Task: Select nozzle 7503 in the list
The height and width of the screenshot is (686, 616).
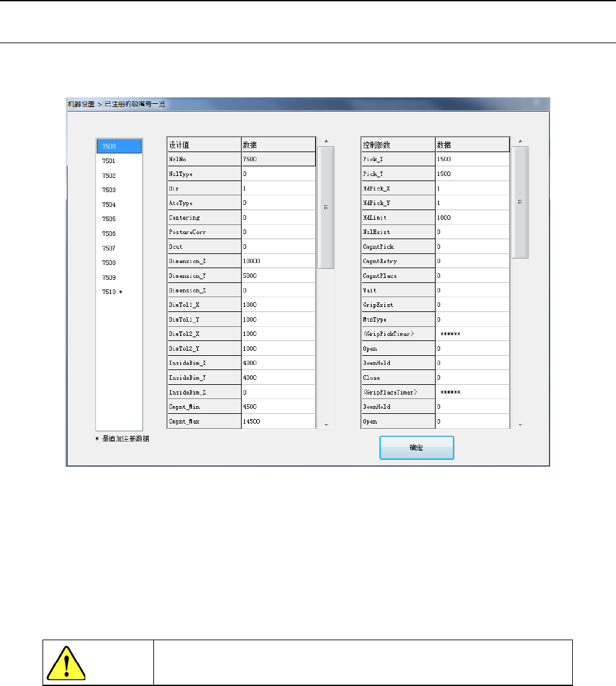Action: click(x=119, y=190)
